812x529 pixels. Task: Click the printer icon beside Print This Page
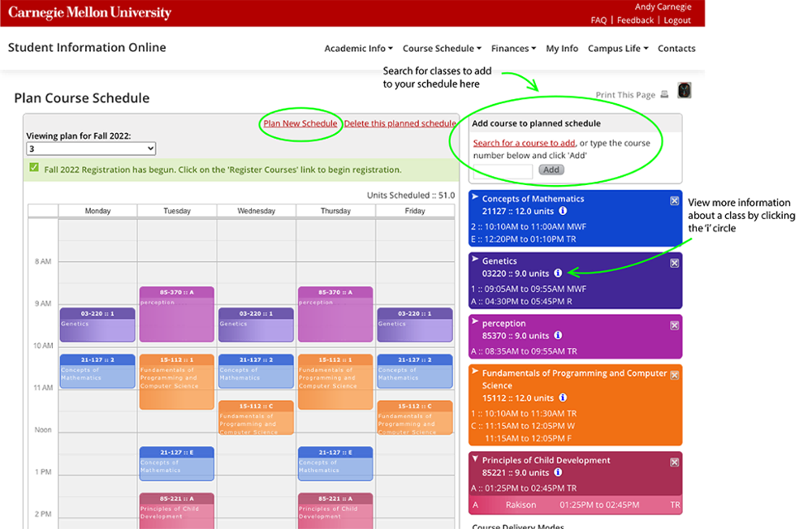coord(664,94)
